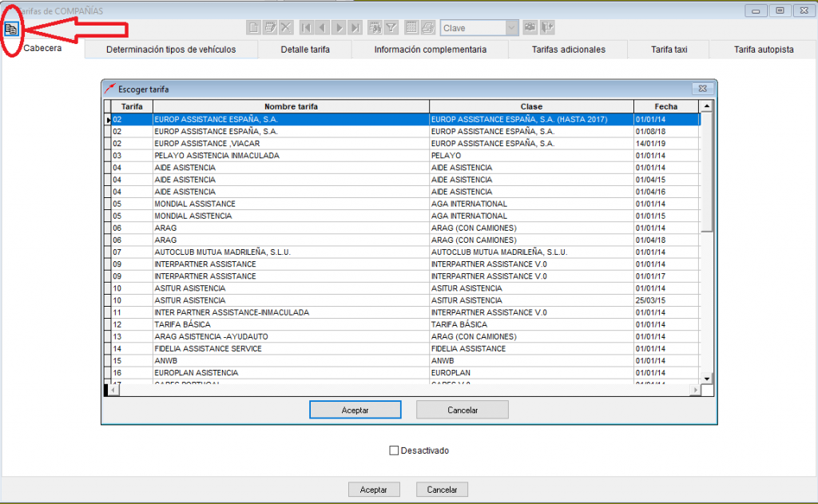
Task: Click the horizontal scrollbar right arrow
Action: pos(695,390)
